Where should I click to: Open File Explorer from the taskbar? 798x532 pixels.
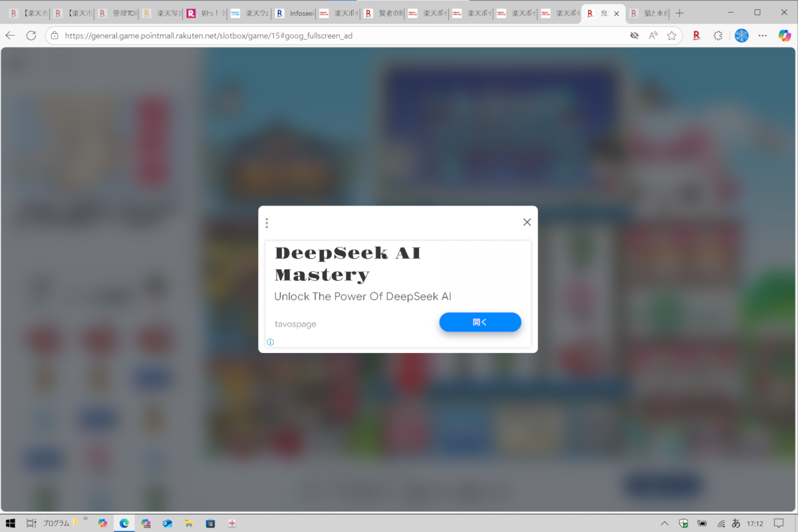(x=188, y=523)
